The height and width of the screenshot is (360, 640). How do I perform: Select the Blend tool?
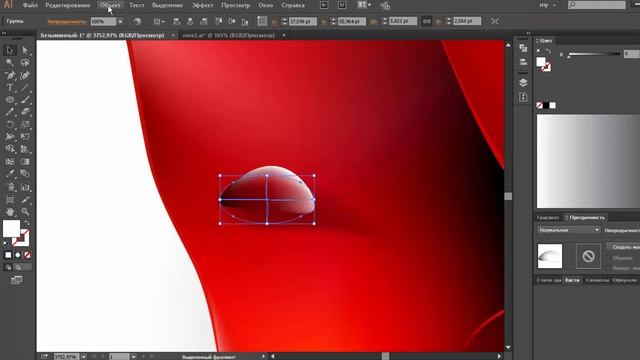pyautogui.click(x=25, y=174)
